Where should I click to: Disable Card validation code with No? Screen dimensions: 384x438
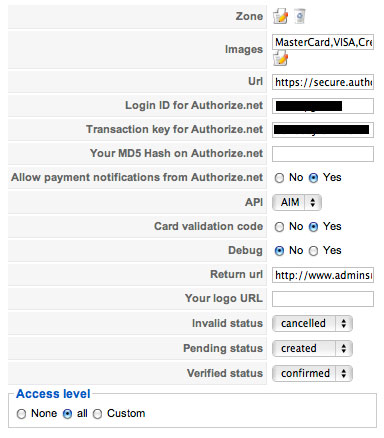click(x=279, y=227)
